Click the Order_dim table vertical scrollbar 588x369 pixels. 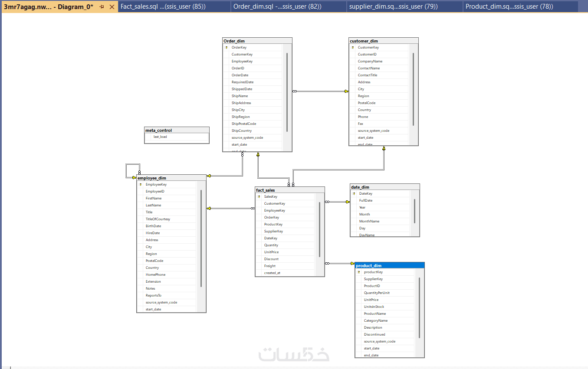click(287, 92)
